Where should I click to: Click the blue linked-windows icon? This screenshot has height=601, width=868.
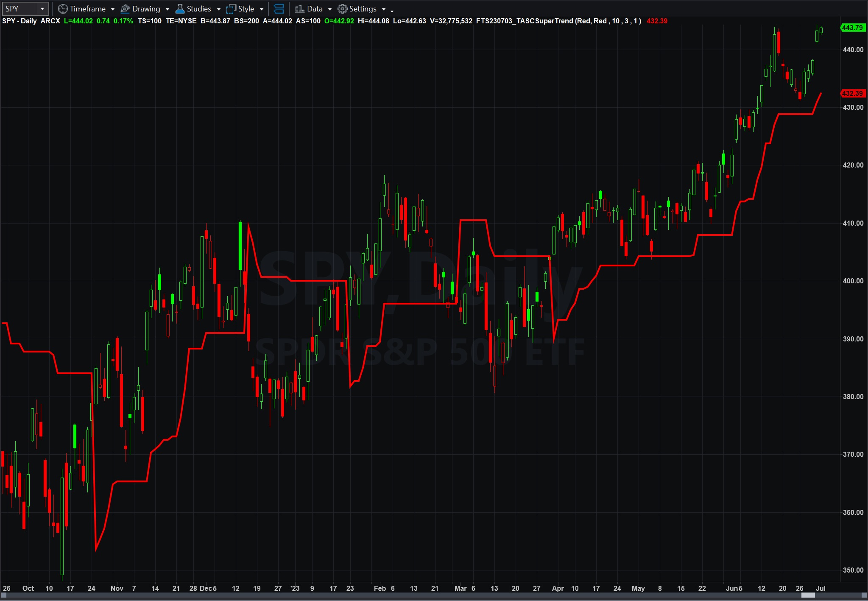pos(279,8)
